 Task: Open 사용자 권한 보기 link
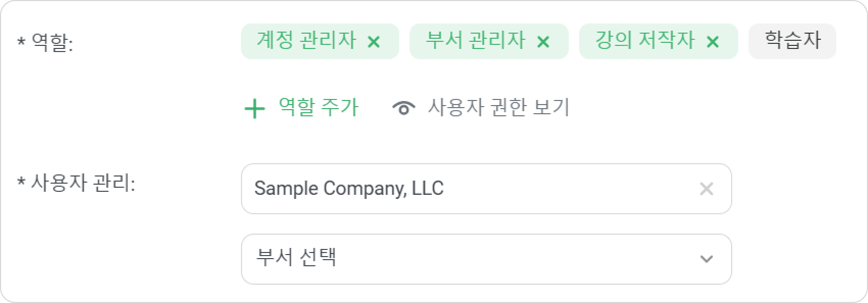tap(498, 107)
